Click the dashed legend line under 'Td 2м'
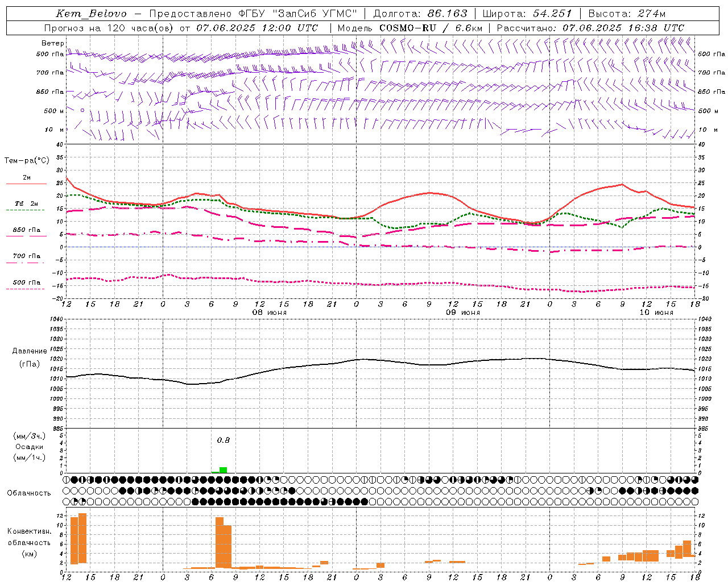Image resolution: width=728 pixels, height=582 pixels. click(x=26, y=210)
